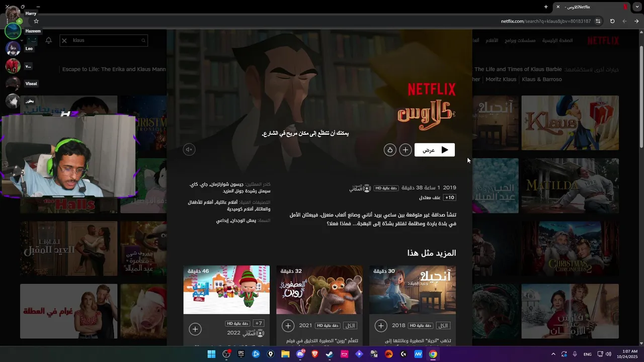Open the tab search dropdown arrow
Screen dimensions: 644x362
[637, 7]
